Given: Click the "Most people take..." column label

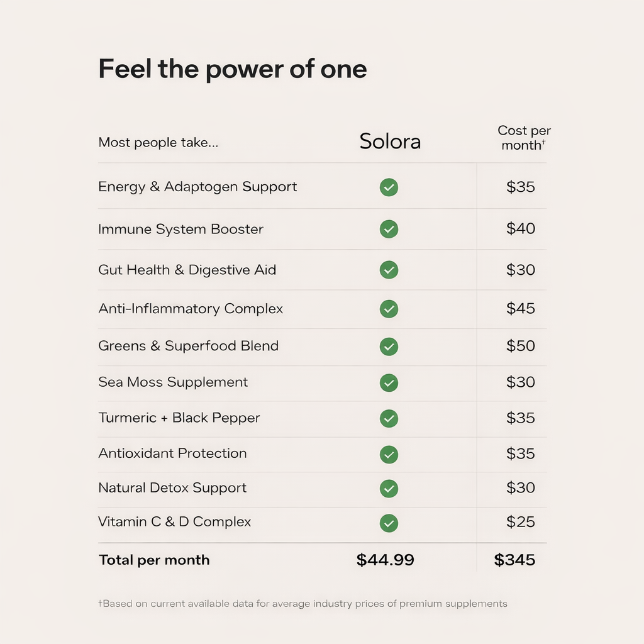Looking at the screenshot, I should click(158, 143).
